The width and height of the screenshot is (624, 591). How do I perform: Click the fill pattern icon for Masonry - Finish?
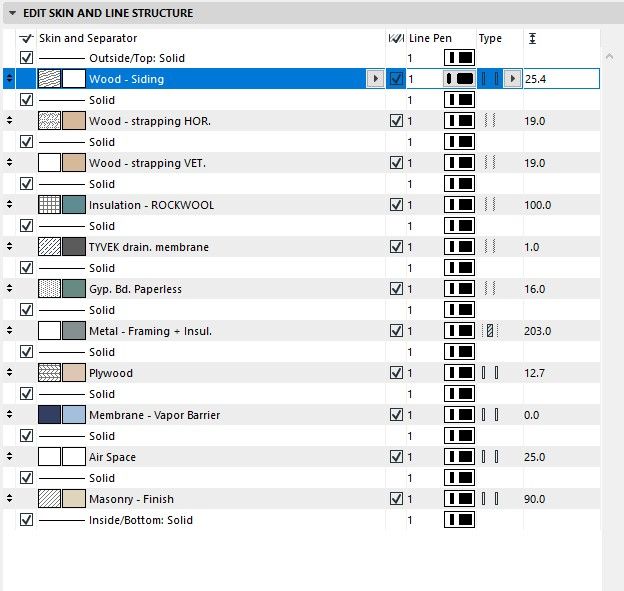[x=50, y=499]
